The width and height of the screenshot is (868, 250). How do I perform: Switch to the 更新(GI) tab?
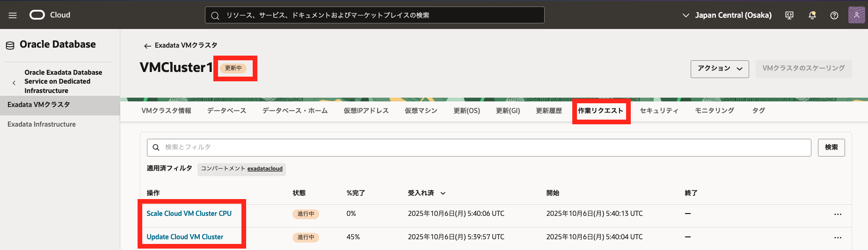click(x=508, y=111)
